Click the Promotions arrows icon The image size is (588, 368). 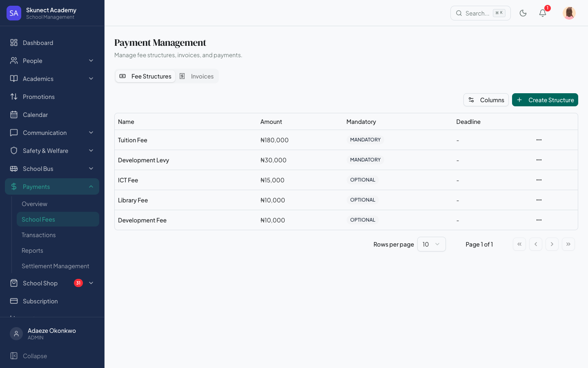[x=14, y=96]
